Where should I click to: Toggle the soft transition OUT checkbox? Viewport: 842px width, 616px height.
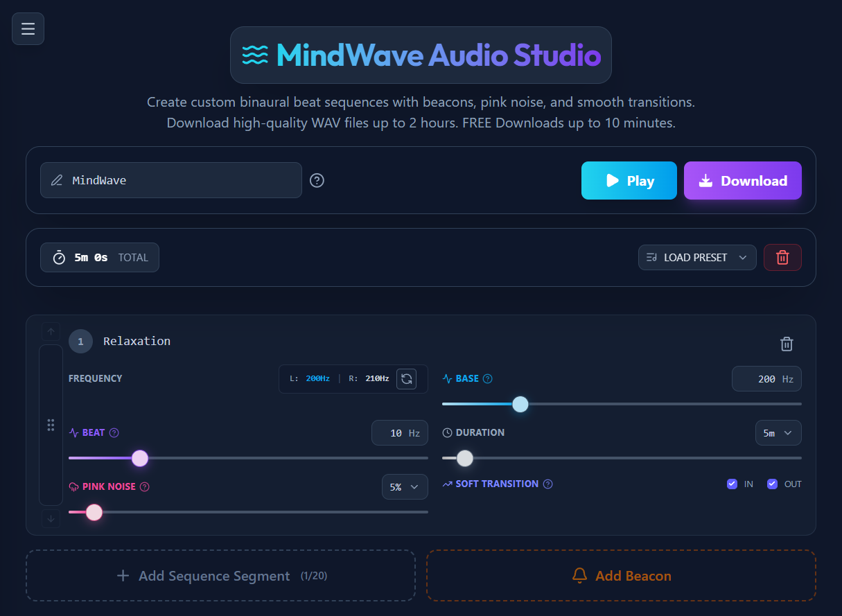[773, 484]
